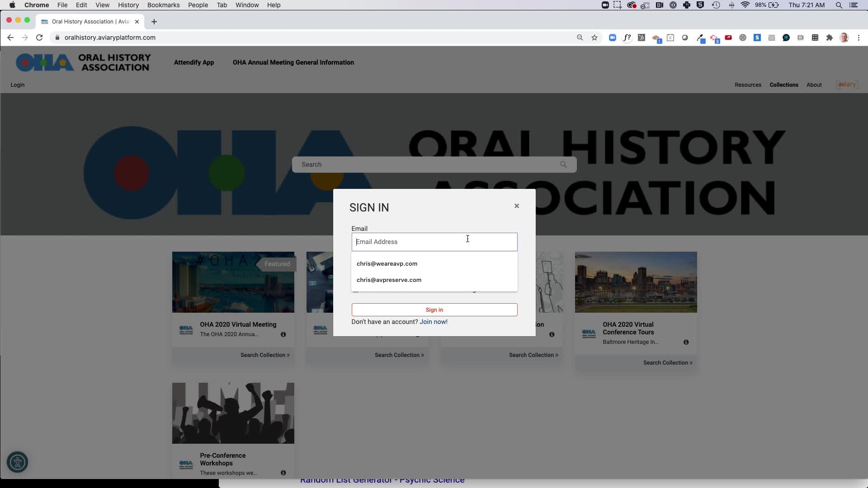Open the Bookmarks menu
The height and width of the screenshot is (488, 868).
point(163,5)
